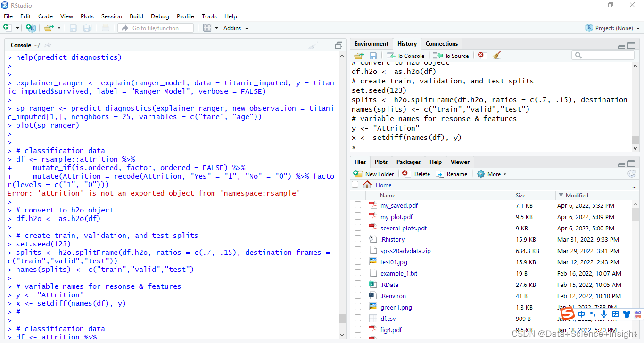644x343 pixels.
Task: Clear all history entries with the broom icon
Action: pyautogui.click(x=496, y=55)
